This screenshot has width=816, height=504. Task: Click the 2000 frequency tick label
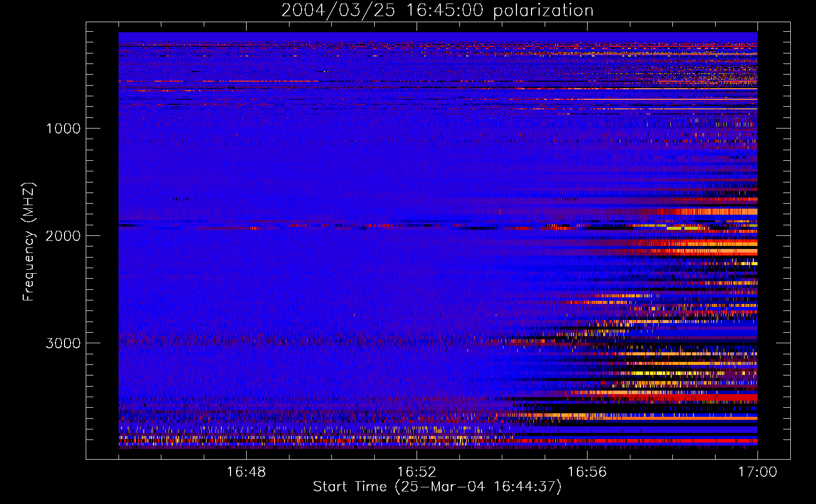pyautogui.click(x=63, y=236)
